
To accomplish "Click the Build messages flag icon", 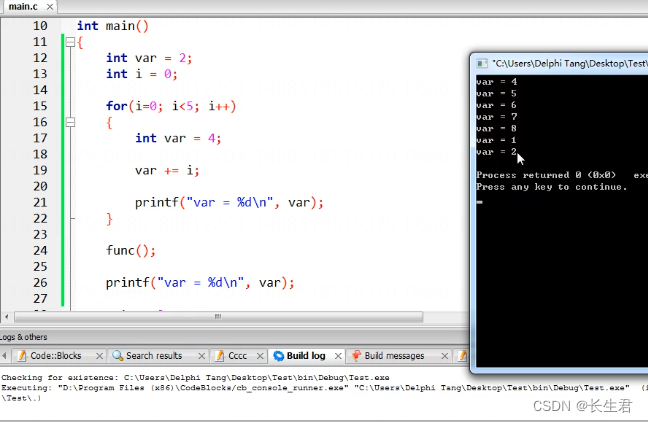I will (x=356, y=356).
